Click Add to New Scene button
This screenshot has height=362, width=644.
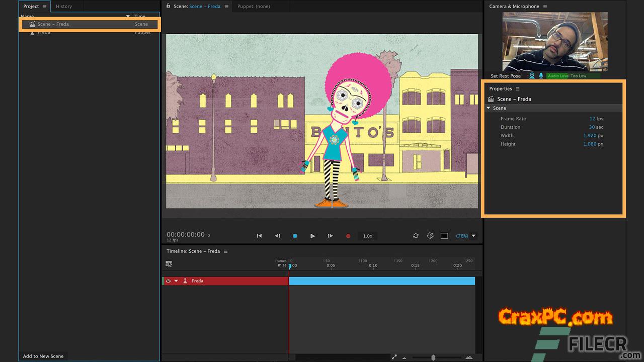pyautogui.click(x=43, y=356)
